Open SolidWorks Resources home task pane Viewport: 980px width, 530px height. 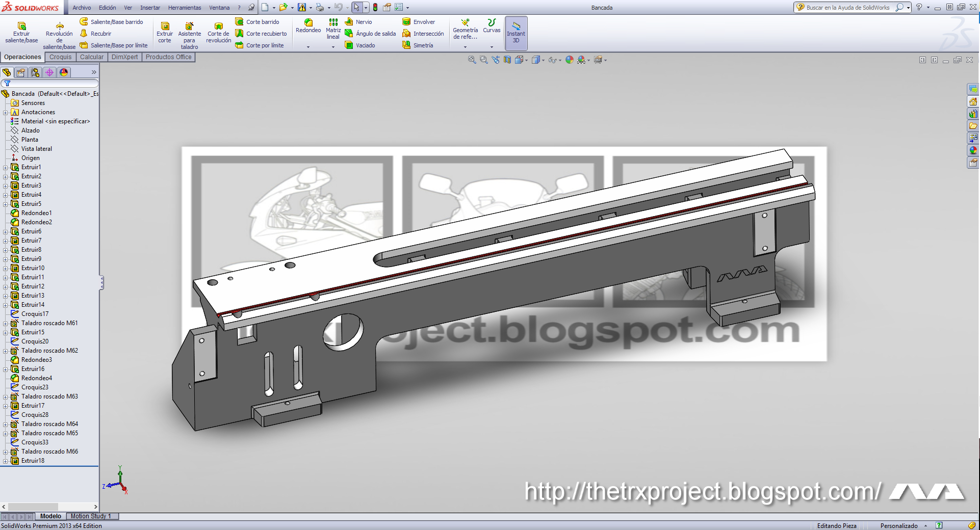(973, 101)
